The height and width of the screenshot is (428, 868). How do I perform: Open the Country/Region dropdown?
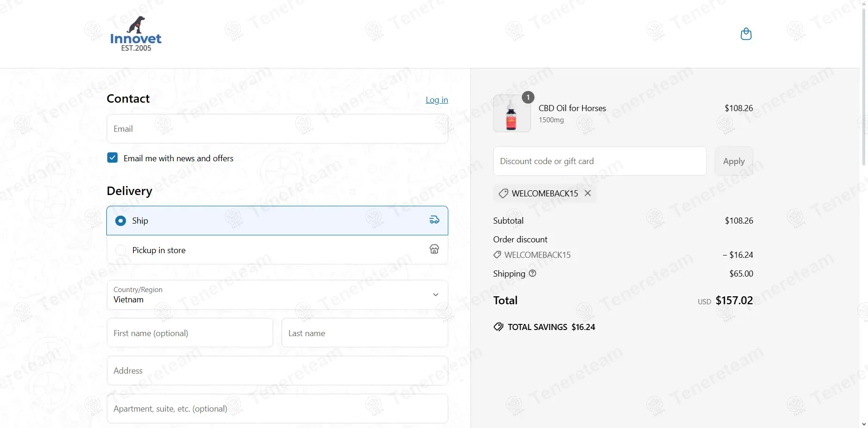[x=277, y=295]
